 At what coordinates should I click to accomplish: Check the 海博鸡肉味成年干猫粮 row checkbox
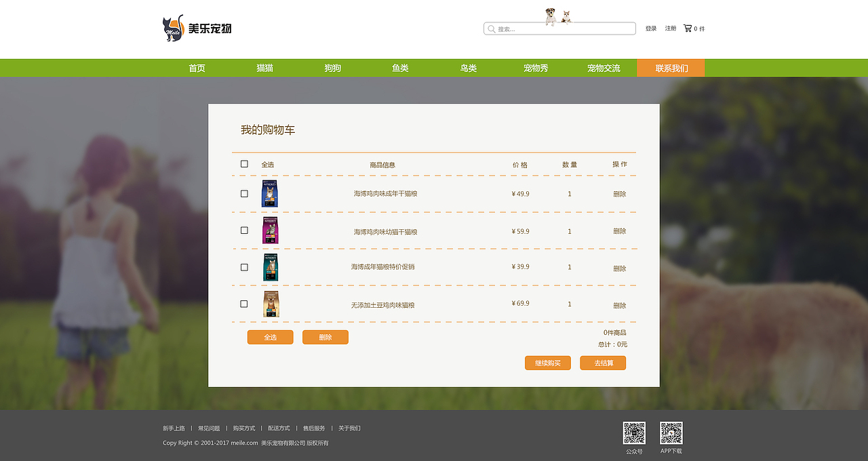pyautogui.click(x=244, y=194)
